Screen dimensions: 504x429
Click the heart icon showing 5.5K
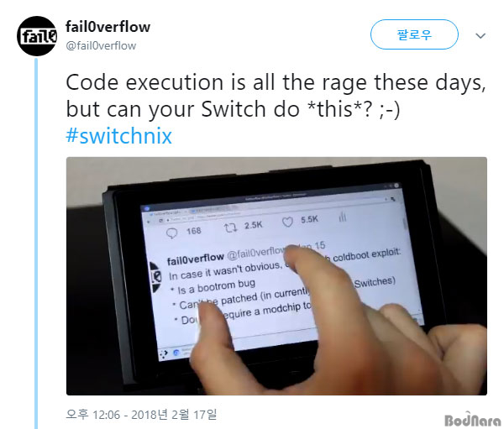coord(287,222)
